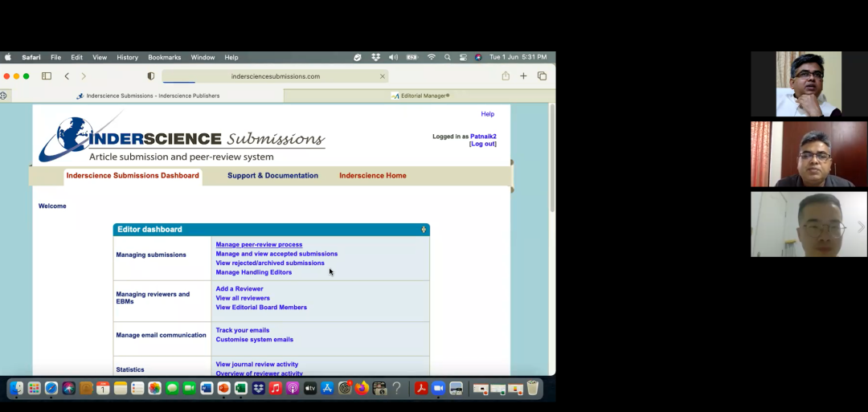Open Safari compass icon in the Dock
The height and width of the screenshot is (412, 868).
pyautogui.click(x=51, y=388)
